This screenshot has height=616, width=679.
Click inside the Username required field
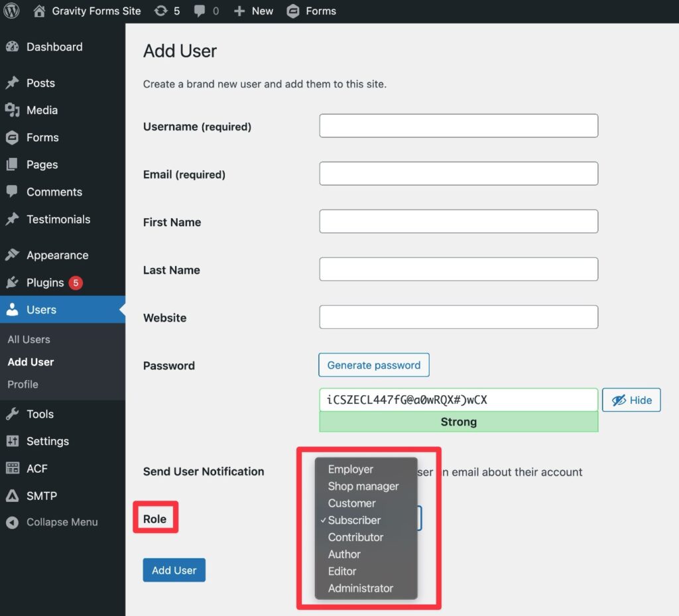(458, 125)
